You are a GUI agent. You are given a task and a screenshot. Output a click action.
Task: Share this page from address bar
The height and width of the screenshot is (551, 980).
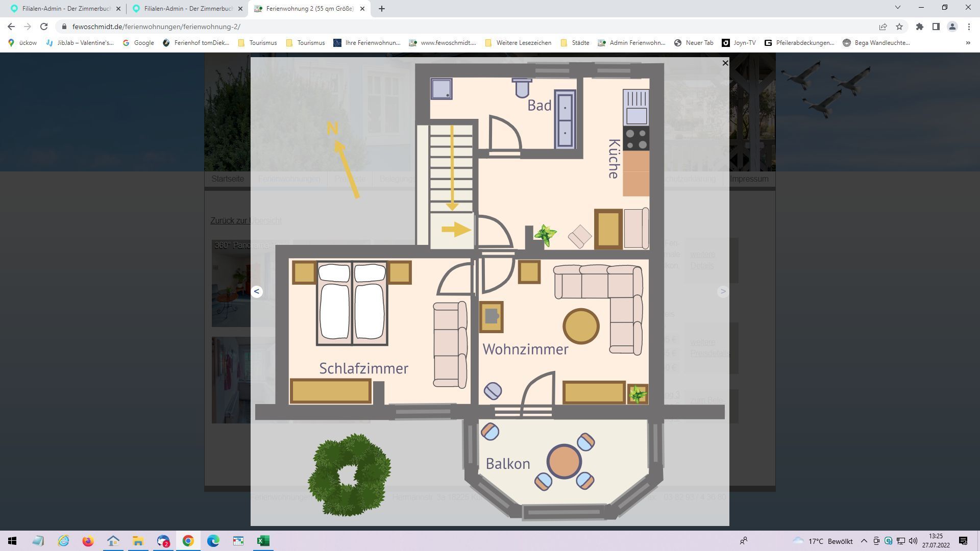[x=883, y=27]
